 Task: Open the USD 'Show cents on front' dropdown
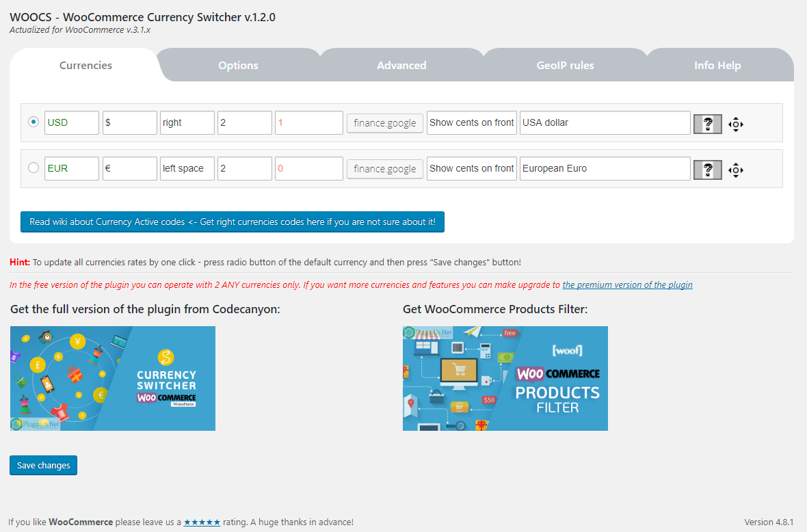pyautogui.click(x=471, y=122)
